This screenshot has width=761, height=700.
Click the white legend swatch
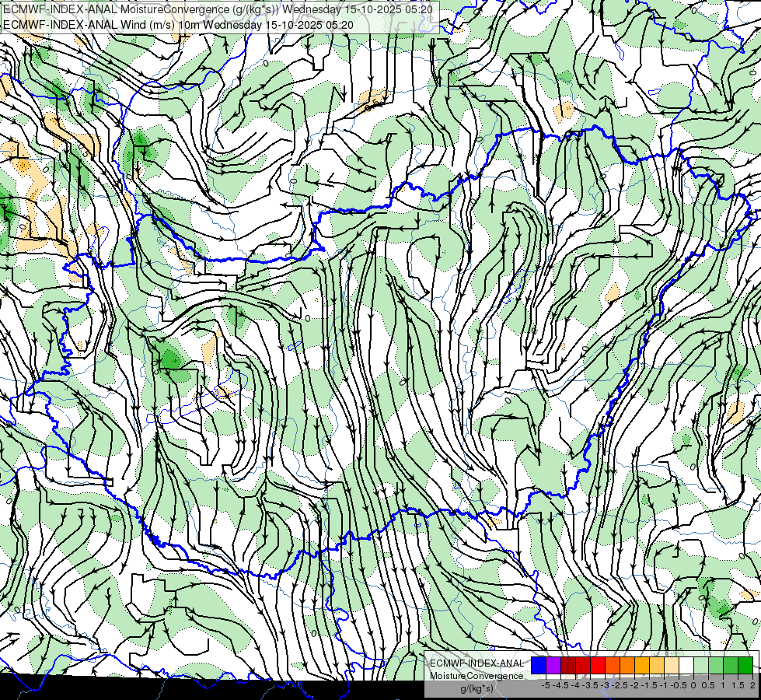coord(686,666)
